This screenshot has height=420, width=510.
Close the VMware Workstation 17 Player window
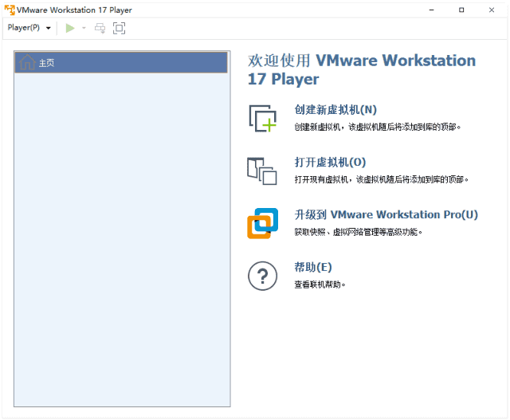click(x=492, y=10)
